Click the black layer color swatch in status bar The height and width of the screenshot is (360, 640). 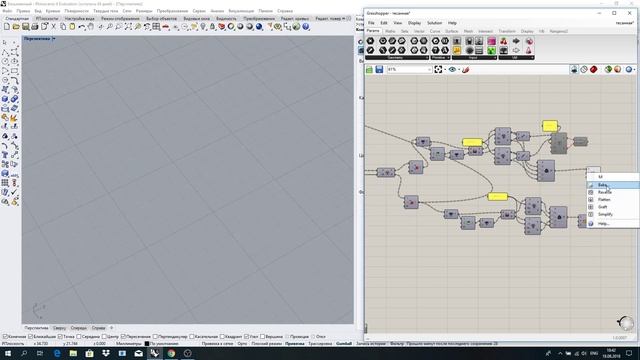(147, 344)
